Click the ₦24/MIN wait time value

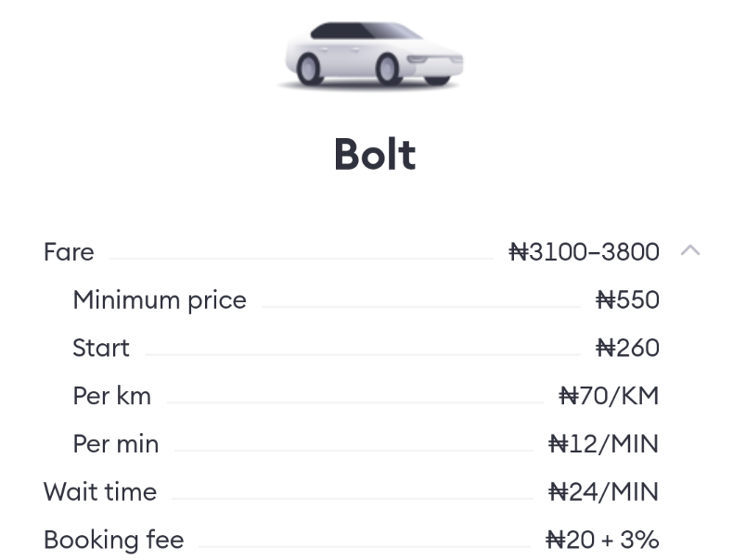point(604,492)
